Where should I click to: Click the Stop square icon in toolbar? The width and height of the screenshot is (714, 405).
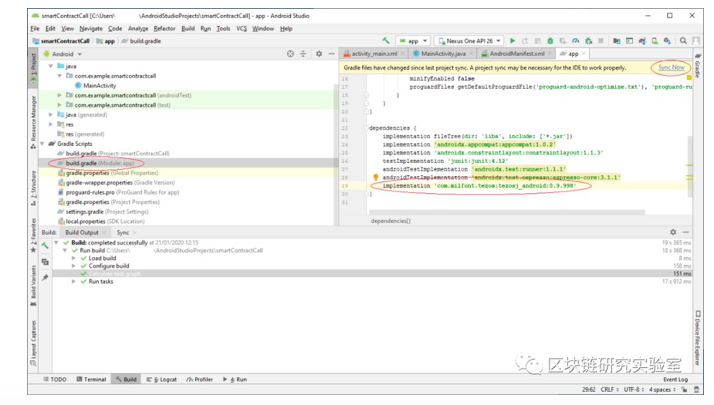[601, 41]
